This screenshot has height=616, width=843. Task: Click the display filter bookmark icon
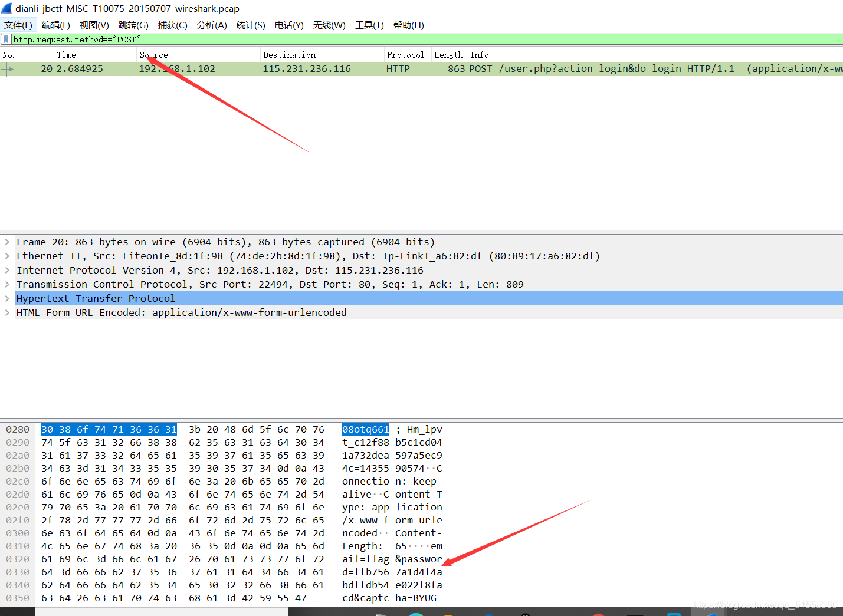pos(6,39)
